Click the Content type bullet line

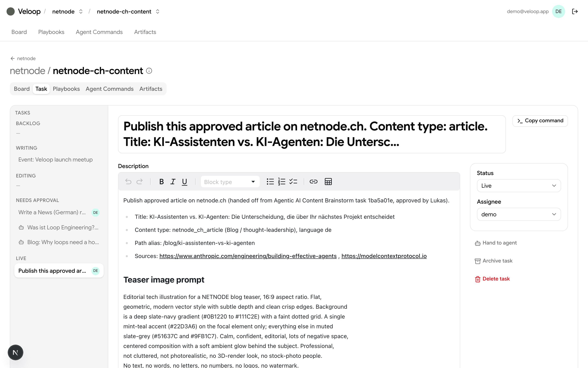tap(233, 230)
